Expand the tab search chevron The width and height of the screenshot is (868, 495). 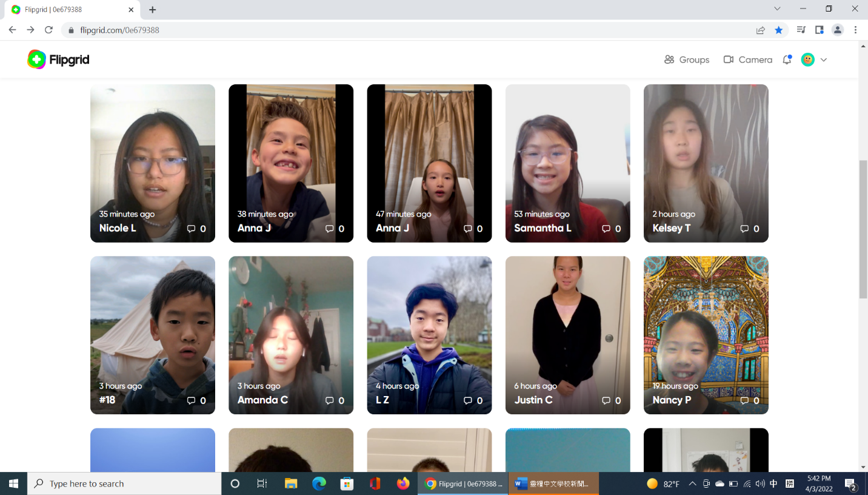click(x=778, y=9)
